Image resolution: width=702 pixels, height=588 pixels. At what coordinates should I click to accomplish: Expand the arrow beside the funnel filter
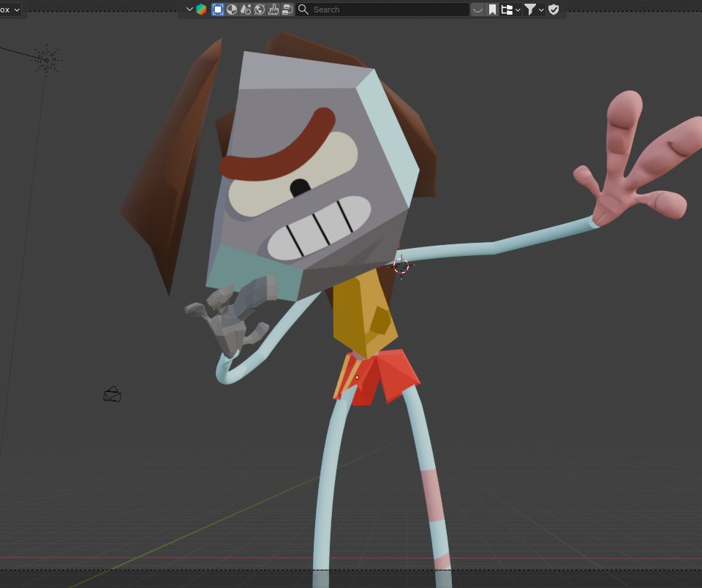click(541, 10)
